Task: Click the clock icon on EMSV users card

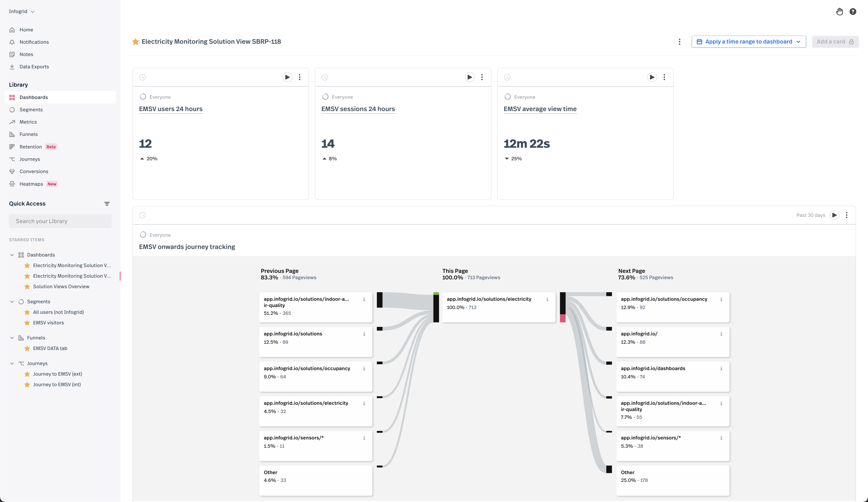Action: [x=143, y=78]
